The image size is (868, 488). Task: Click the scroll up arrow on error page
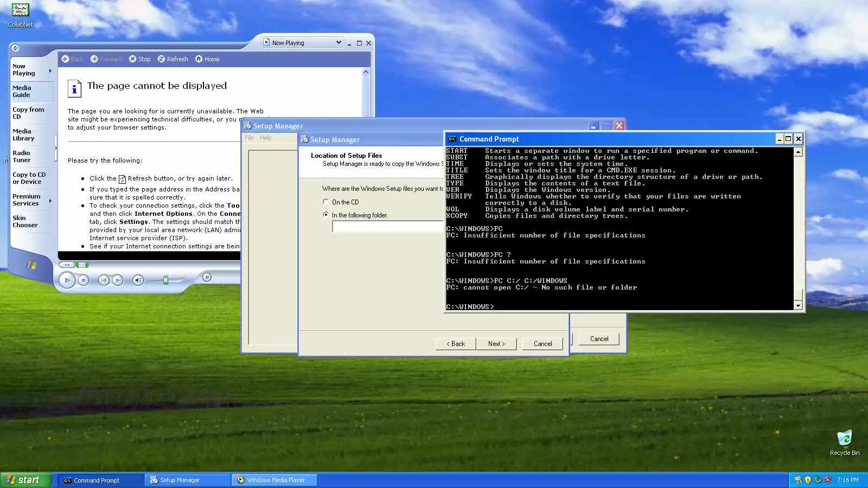(366, 72)
